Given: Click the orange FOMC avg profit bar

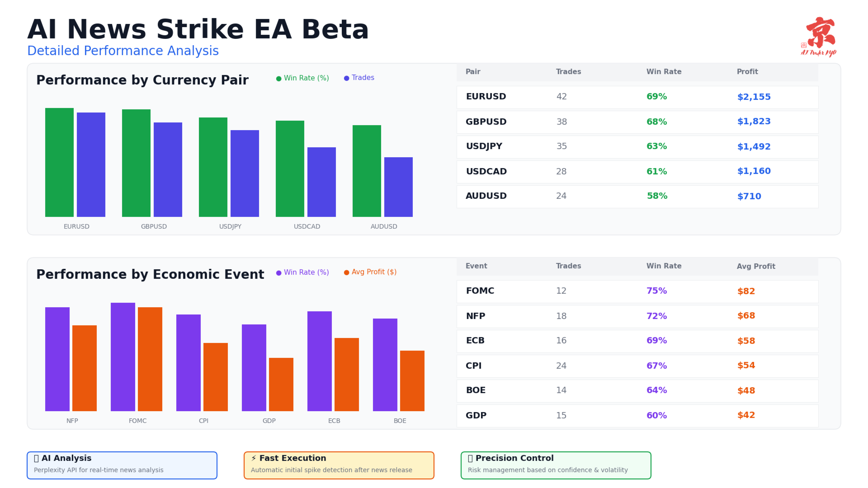Looking at the screenshot, I should pos(150,359).
